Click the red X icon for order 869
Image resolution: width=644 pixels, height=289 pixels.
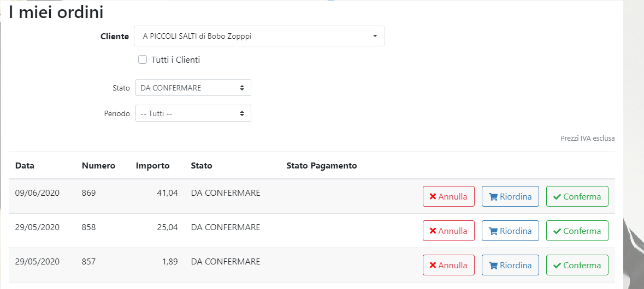click(x=433, y=197)
